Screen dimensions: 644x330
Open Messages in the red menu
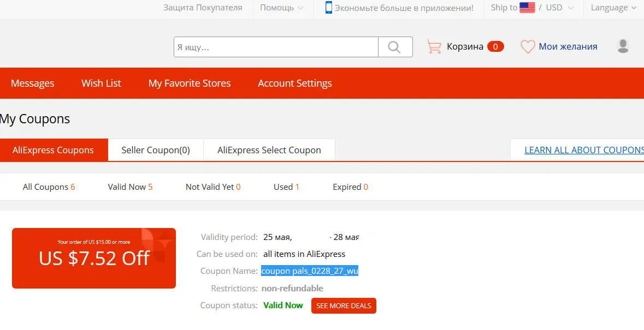(32, 83)
